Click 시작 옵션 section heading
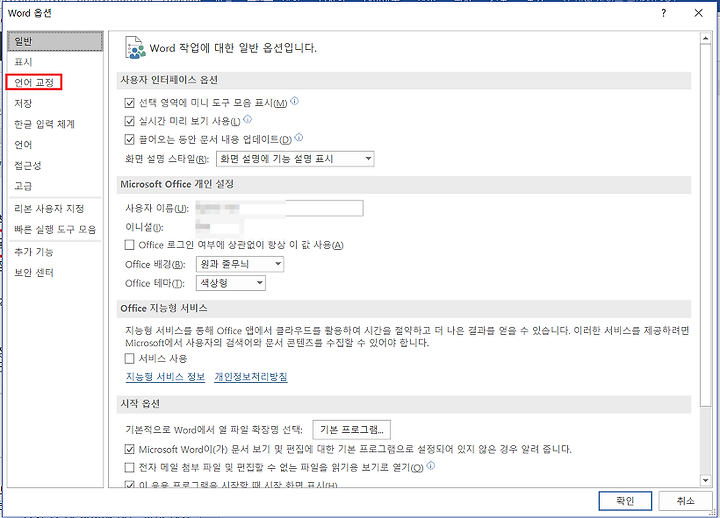Image resolution: width=720 pixels, height=518 pixels. coord(140,404)
